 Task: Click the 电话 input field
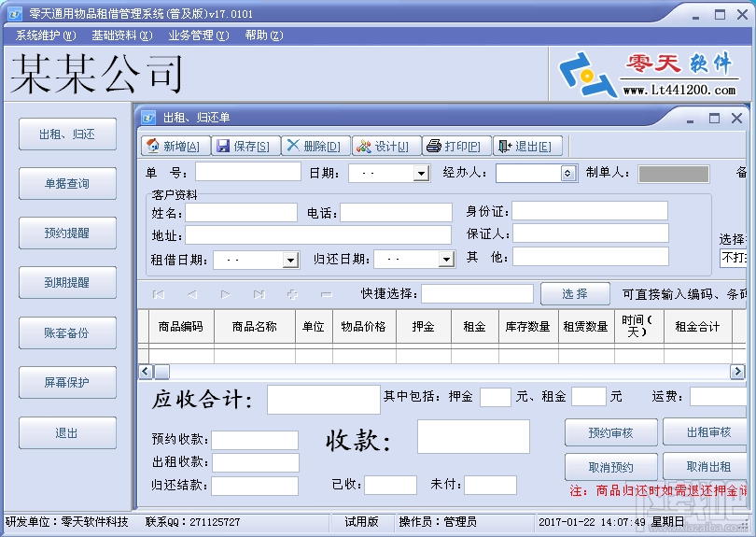pyautogui.click(x=397, y=212)
